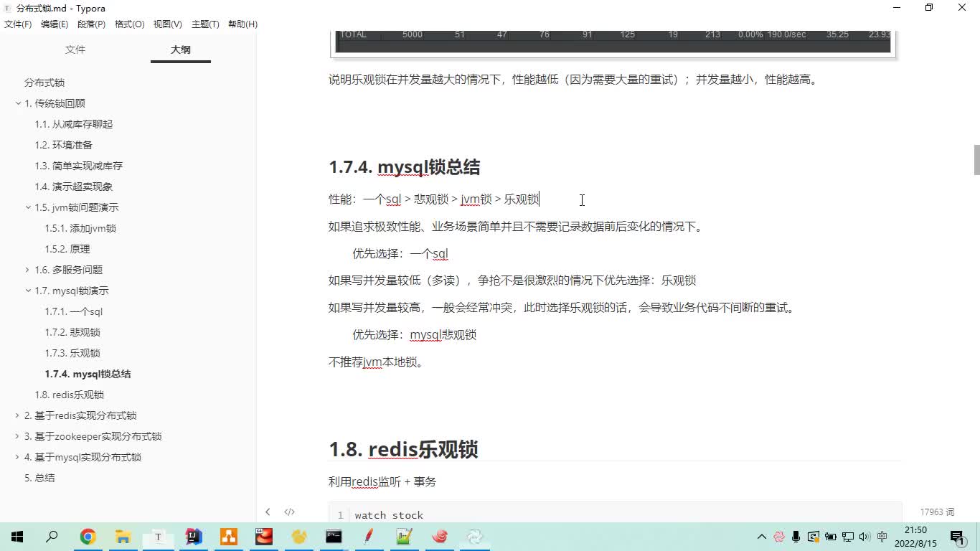Jump to outline item '1.7.3. 乐观锁'
The image size is (980, 551).
(x=72, y=353)
